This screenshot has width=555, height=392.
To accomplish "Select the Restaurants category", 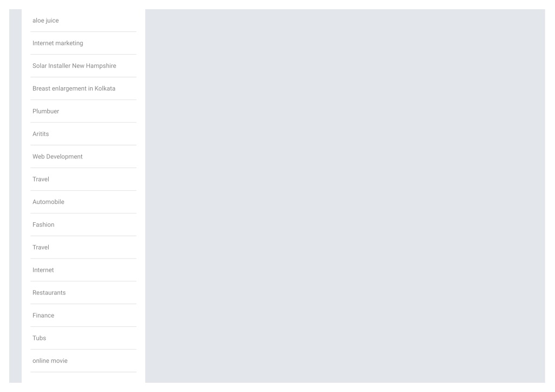I will point(49,292).
